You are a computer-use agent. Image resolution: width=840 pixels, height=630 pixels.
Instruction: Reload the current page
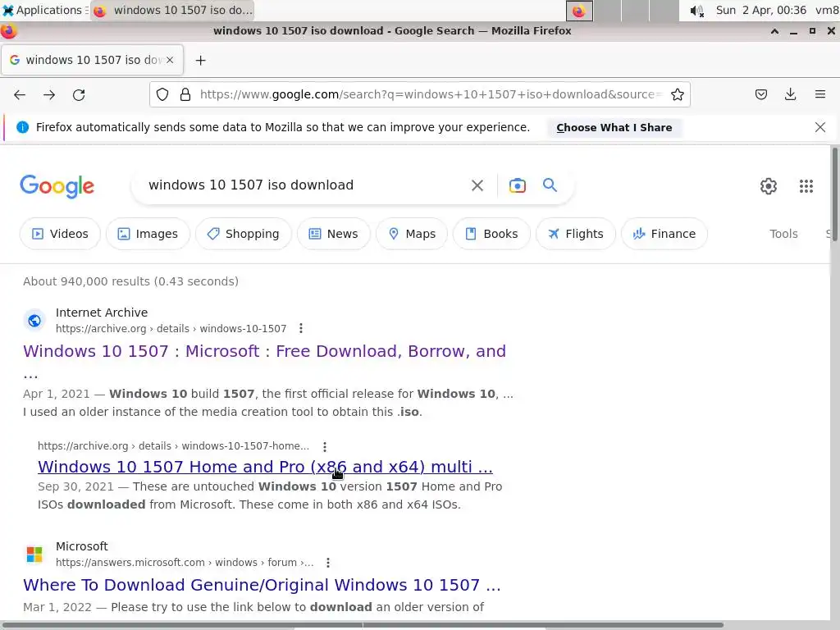pyautogui.click(x=79, y=95)
